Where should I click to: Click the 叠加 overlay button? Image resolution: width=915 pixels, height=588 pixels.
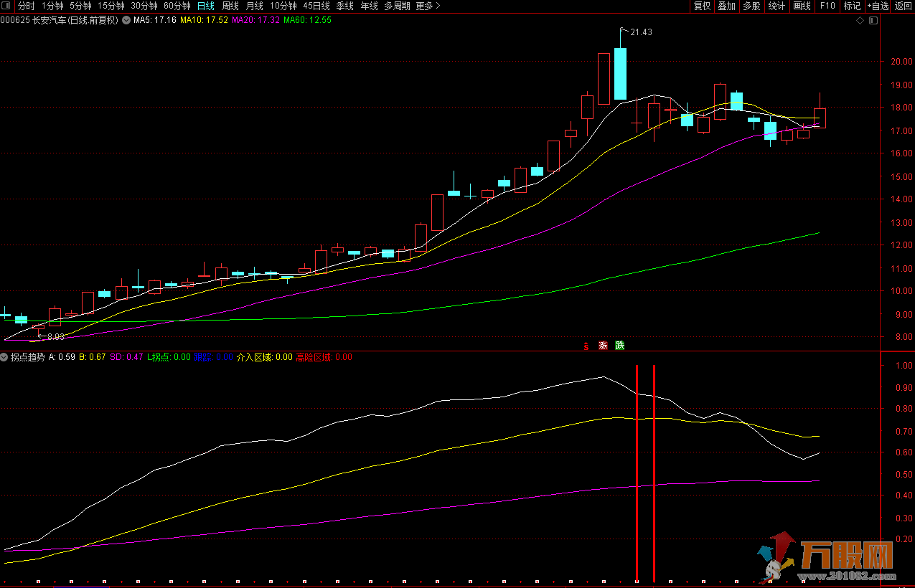click(x=727, y=6)
